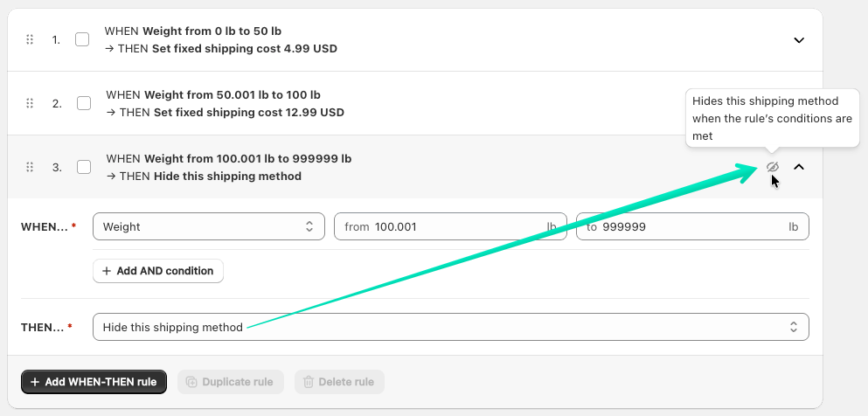Viewport: 868px width, 416px height.
Task: Collapse rule 3 using the up chevron
Action: click(798, 167)
